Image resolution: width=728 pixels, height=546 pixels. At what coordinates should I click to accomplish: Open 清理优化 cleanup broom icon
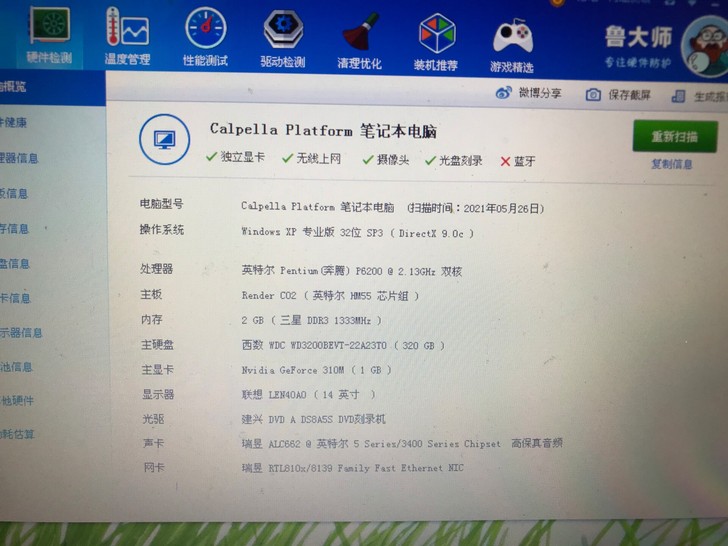360,32
